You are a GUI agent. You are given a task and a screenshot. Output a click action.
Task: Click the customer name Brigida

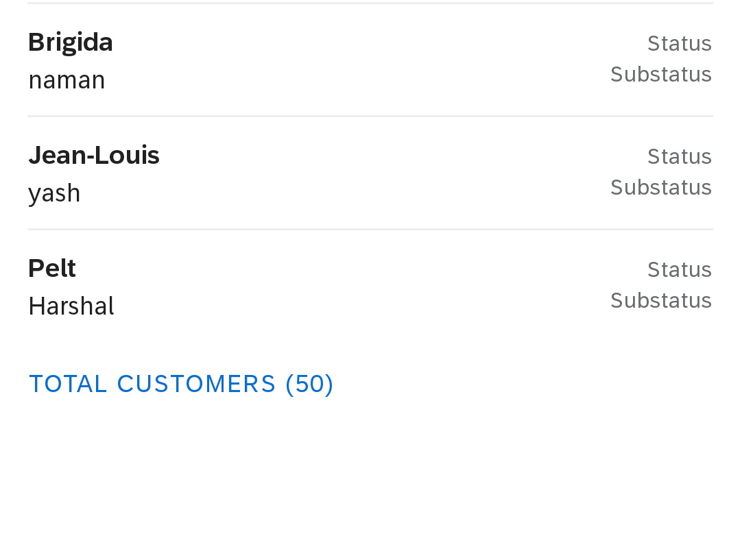71,42
